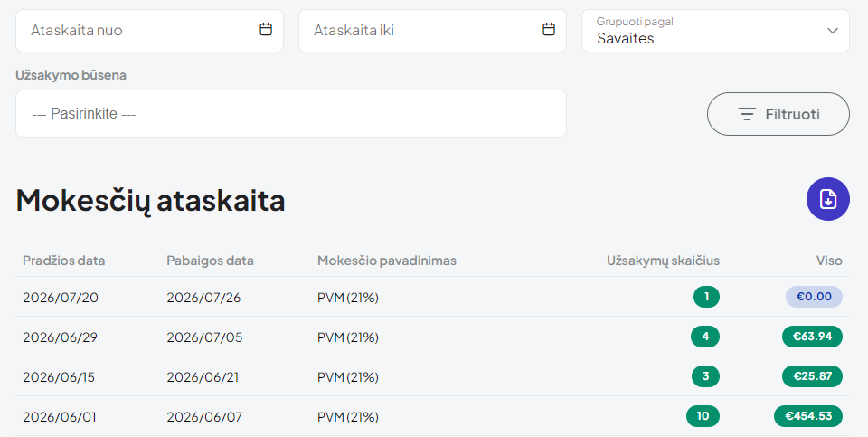Click the Mokesčių ataskaita heading
868x437 pixels.
coord(151,201)
